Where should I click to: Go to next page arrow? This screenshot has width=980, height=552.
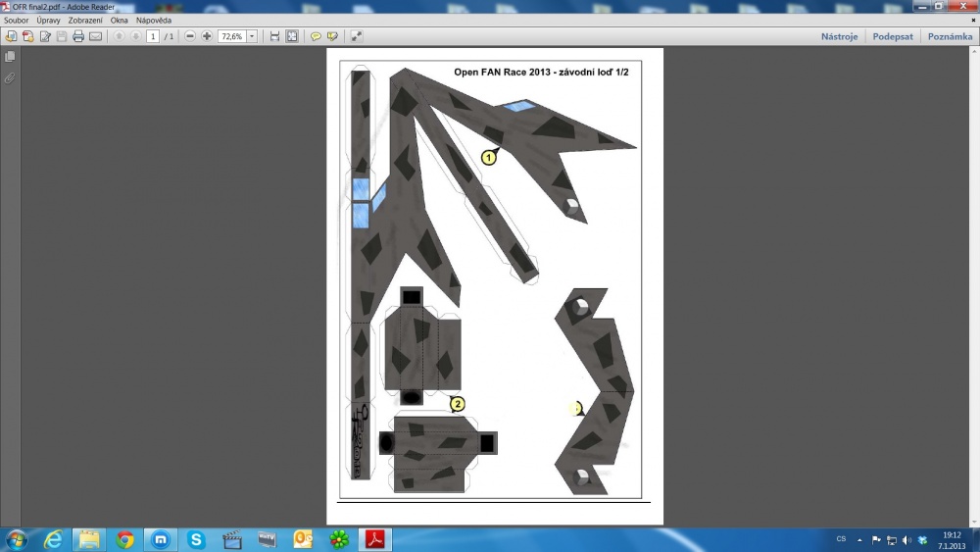(x=135, y=36)
